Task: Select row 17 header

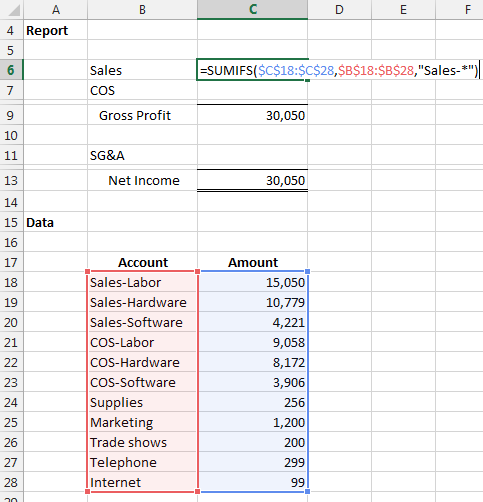Action: coord(11,262)
